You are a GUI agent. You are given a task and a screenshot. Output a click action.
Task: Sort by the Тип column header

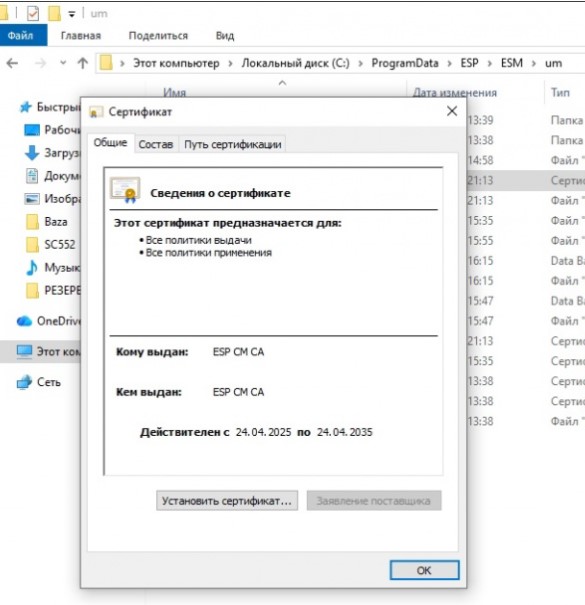[x=560, y=93]
